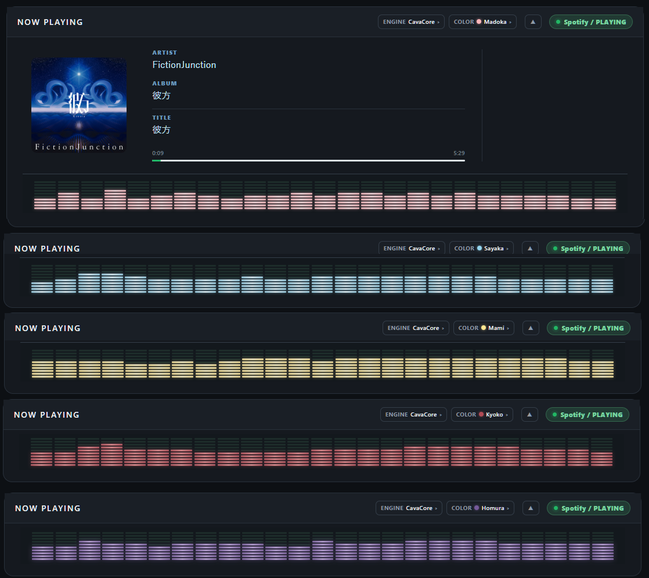Click the artist name FictionJunction
The image size is (649, 578).
click(184, 65)
